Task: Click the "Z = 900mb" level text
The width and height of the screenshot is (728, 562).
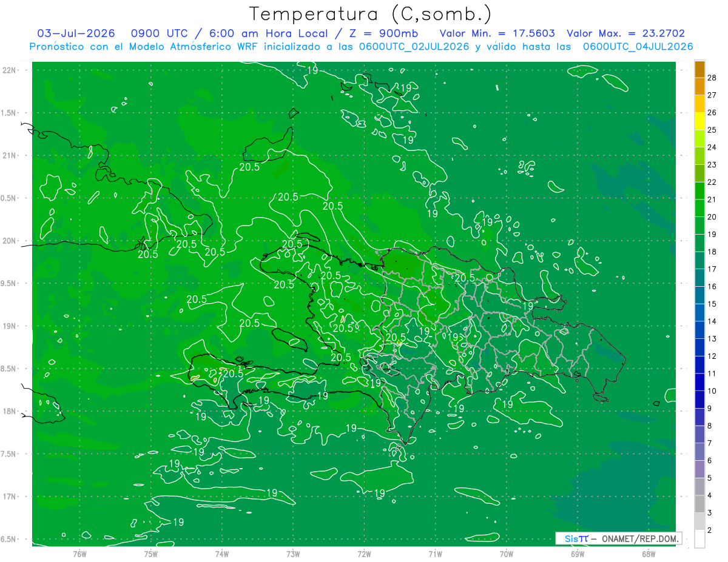Action: pos(385,33)
